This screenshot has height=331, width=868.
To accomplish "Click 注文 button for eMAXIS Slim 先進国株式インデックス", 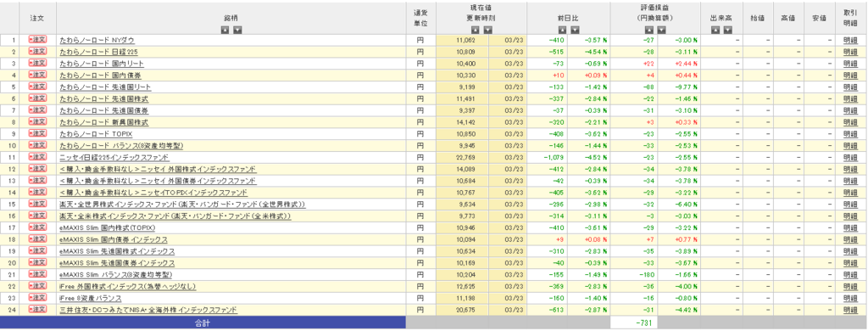I will click(x=37, y=251).
